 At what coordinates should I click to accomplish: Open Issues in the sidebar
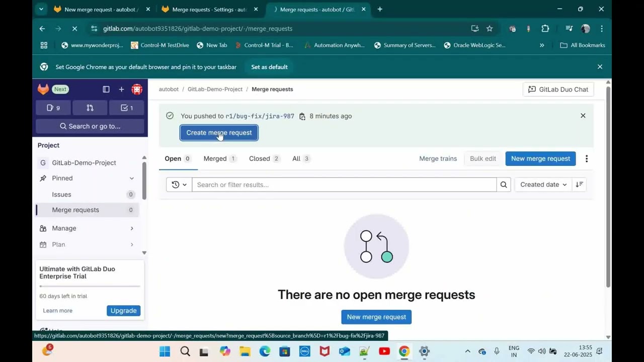tap(88, 195)
